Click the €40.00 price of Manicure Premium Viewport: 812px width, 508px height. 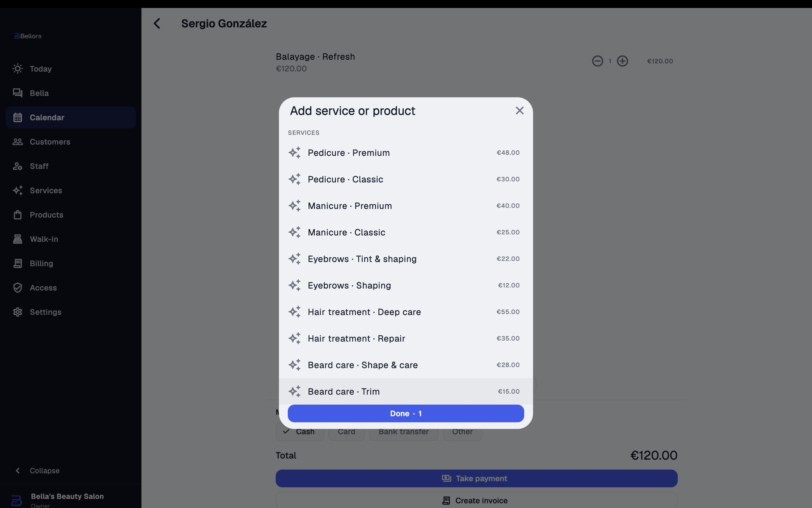click(x=508, y=206)
